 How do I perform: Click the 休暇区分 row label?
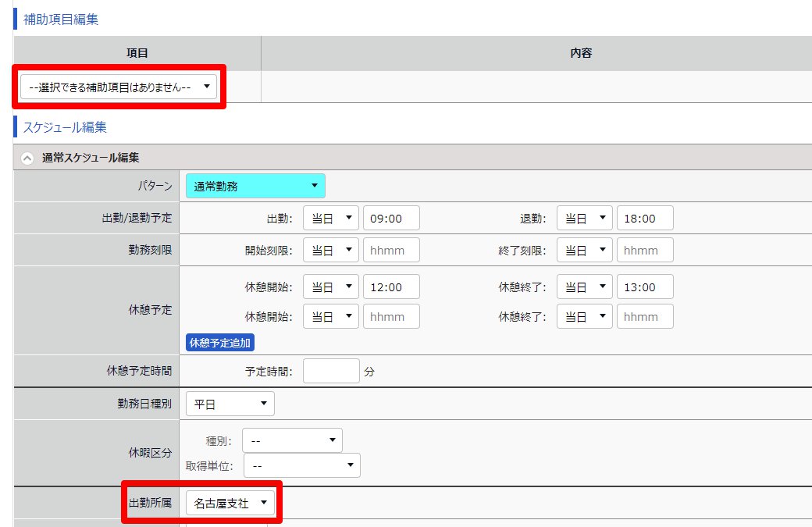150,453
